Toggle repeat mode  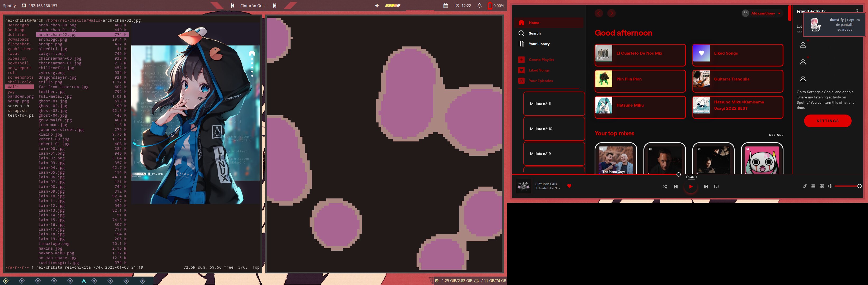716,186
